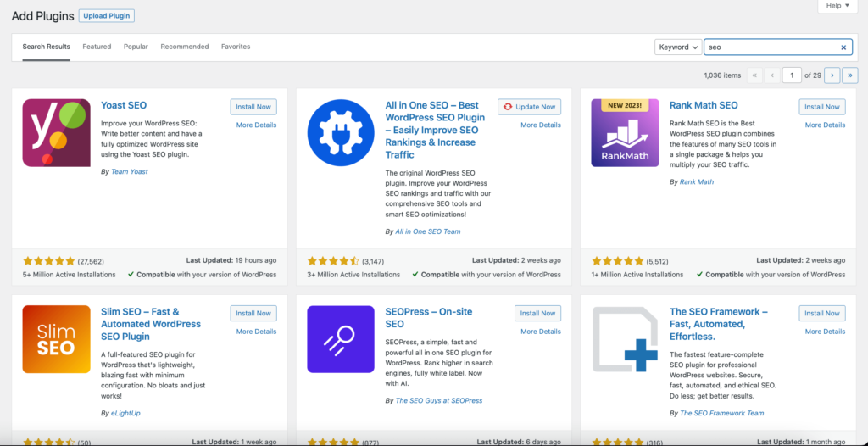The image size is (868, 446).
Task: Click the SEOPress plugin icon
Action: pyautogui.click(x=341, y=339)
